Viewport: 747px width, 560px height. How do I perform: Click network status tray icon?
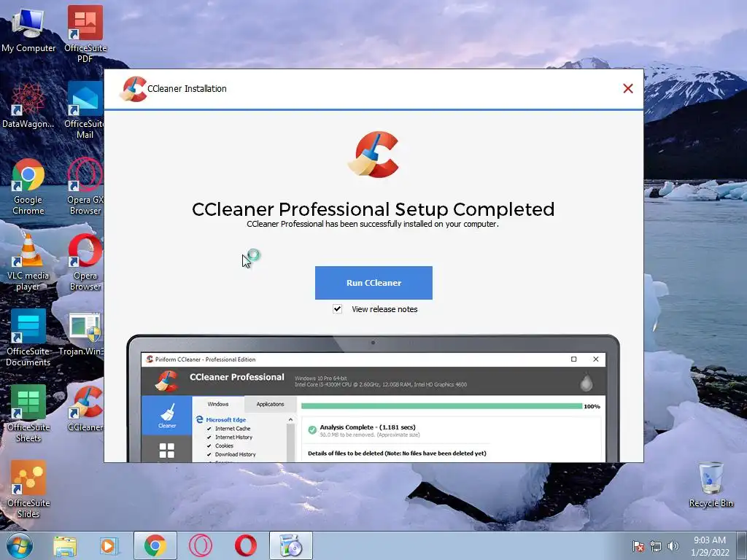(x=656, y=546)
